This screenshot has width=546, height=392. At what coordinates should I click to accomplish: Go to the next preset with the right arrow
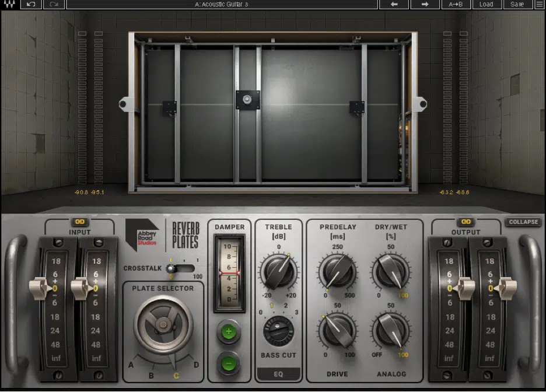click(x=425, y=4)
